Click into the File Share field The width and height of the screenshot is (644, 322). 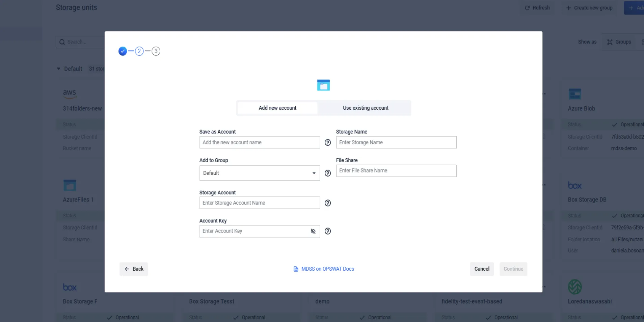tap(396, 171)
